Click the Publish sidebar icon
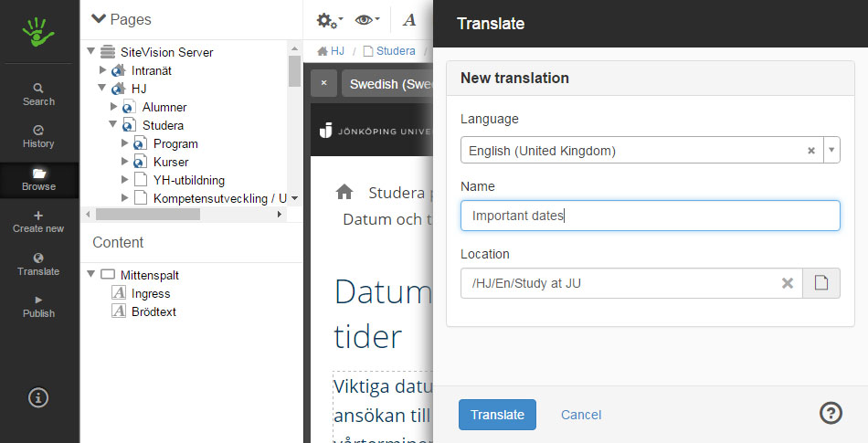The width and height of the screenshot is (868, 443). pyautogui.click(x=38, y=306)
